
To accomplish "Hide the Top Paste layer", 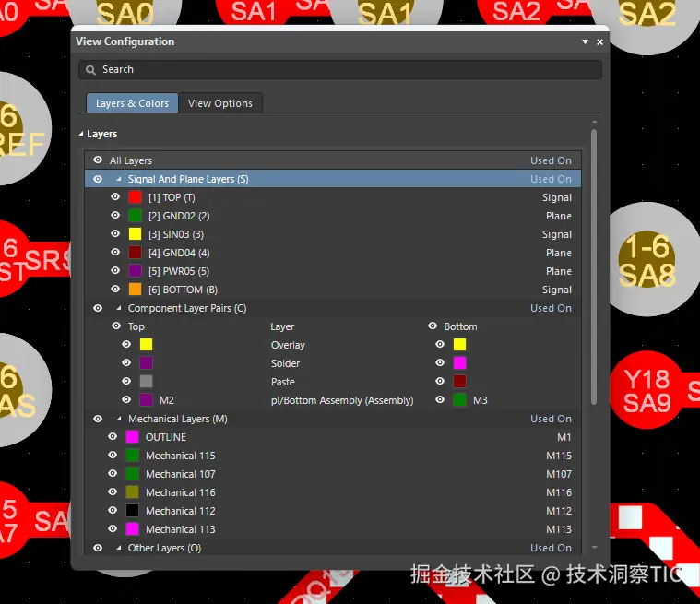I will [126, 381].
